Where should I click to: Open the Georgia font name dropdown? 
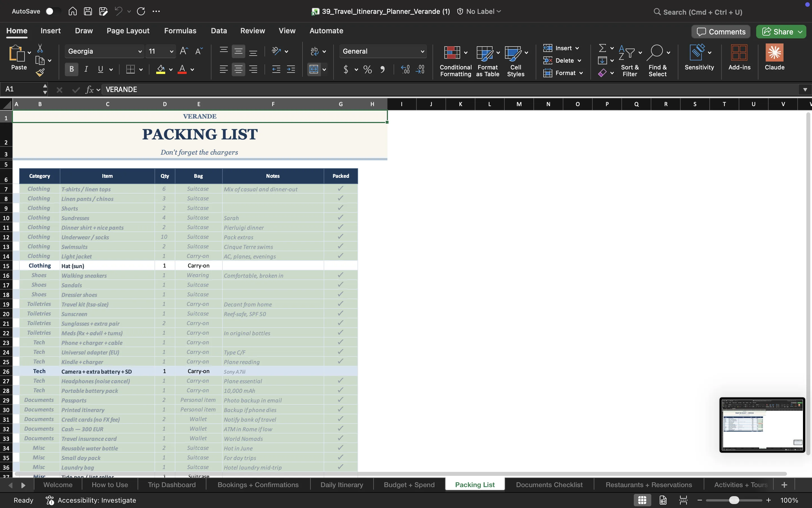pyautogui.click(x=140, y=51)
